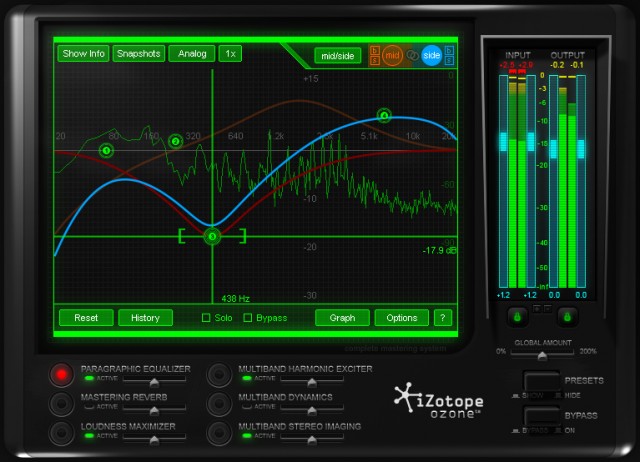Open the Options dialog
Image resolution: width=640 pixels, height=462 pixels.
(402, 318)
